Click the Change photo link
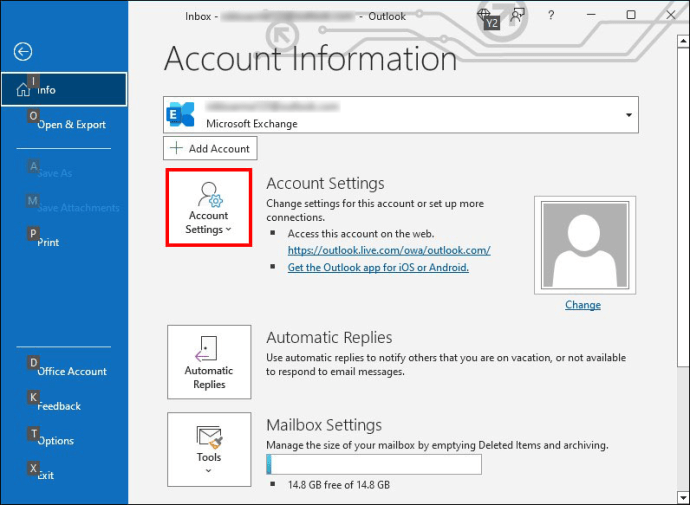 click(x=583, y=305)
